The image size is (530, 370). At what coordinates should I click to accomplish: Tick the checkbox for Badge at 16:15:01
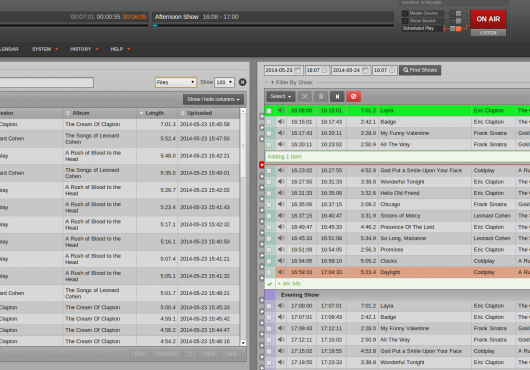click(x=269, y=122)
